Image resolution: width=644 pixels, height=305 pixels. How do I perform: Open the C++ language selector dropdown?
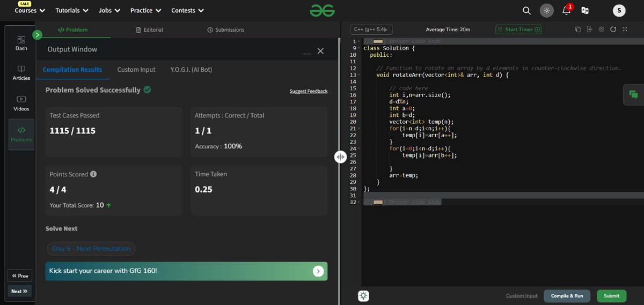[371, 29]
